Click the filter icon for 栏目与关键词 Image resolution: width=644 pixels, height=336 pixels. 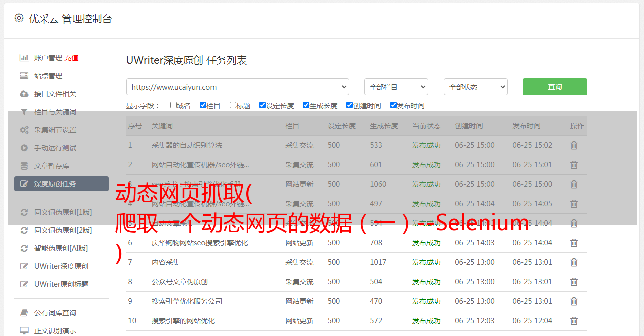pyautogui.click(x=24, y=112)
